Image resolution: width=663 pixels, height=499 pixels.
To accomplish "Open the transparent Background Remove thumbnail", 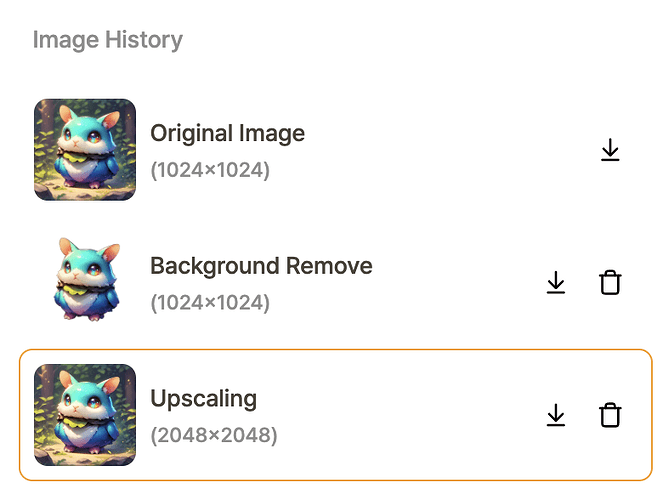I will point(88,280).
